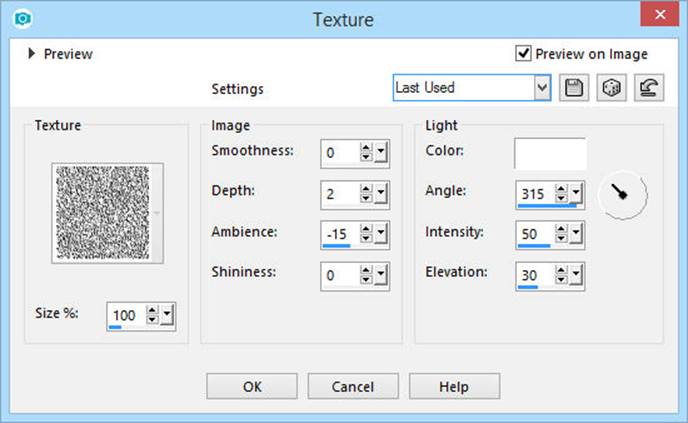Click the Save Preset floppy disk icon
The height and width of the screenshot is (423, 688).
pyautogui.click(x=574, y=88)
